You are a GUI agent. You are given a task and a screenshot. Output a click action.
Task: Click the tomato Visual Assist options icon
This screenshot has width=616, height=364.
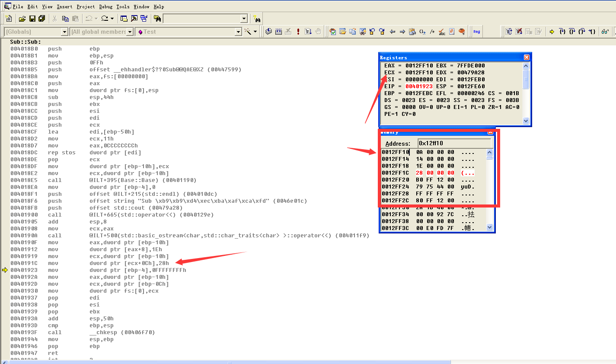tap(462, 32)
